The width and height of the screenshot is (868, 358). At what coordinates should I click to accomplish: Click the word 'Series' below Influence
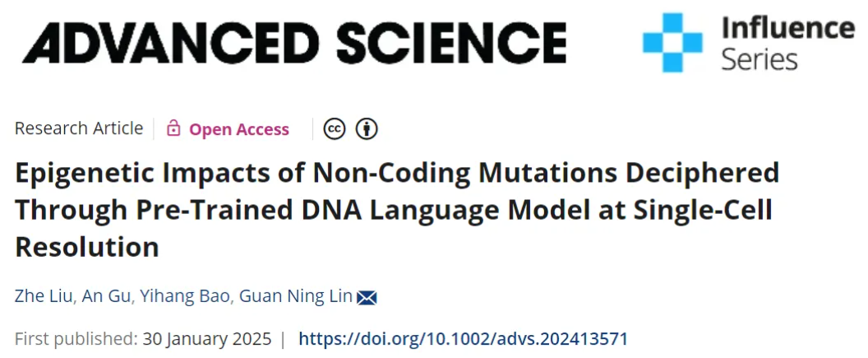(759, 59)
